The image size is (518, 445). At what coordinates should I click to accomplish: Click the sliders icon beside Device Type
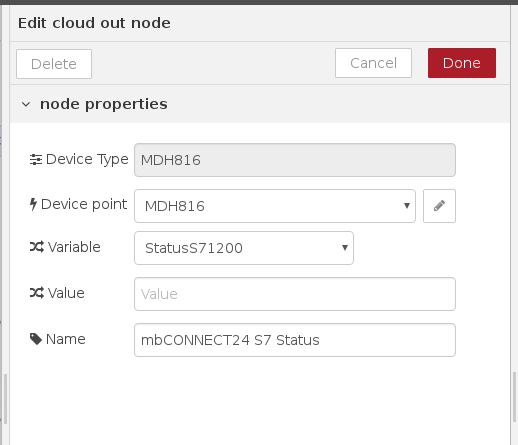pos(36,159)
